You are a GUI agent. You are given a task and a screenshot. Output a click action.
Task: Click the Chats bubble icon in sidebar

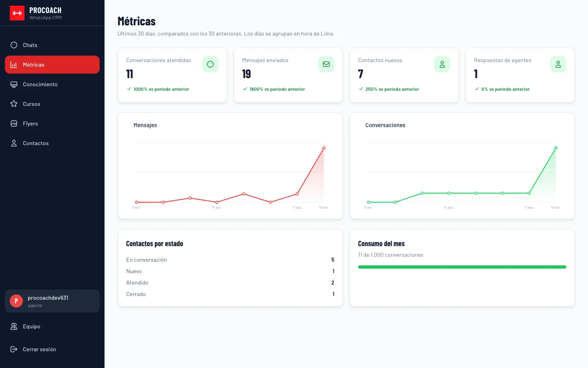14,45
